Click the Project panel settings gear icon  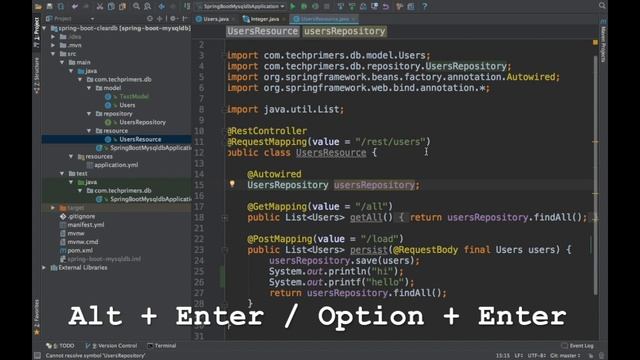pos(173,19)
